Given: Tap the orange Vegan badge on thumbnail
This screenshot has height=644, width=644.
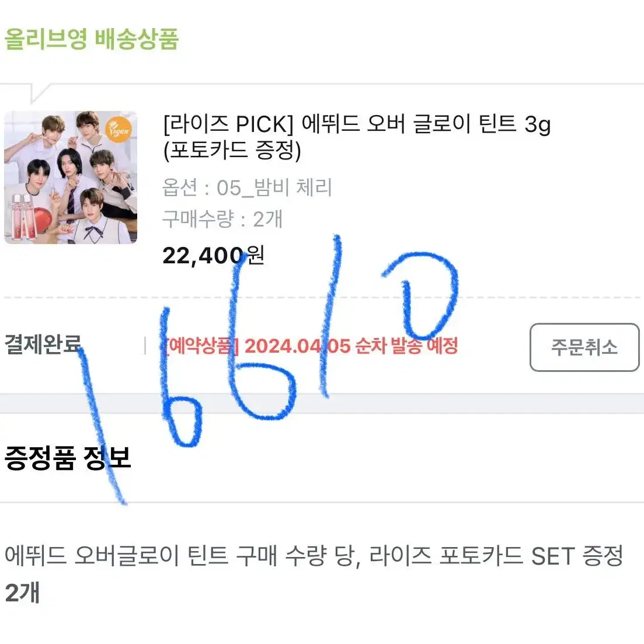Looking at the screenshot, I should click(x=119, y=130).
